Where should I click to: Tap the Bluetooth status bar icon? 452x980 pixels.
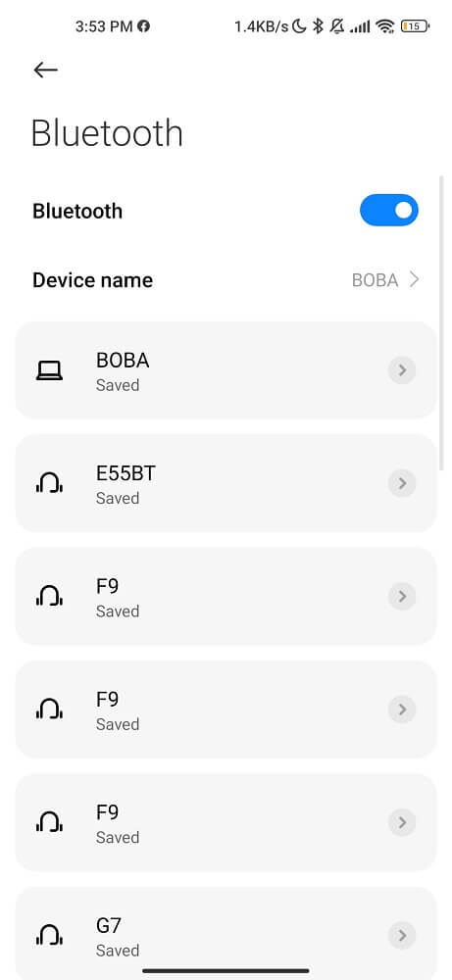[318, 26]
